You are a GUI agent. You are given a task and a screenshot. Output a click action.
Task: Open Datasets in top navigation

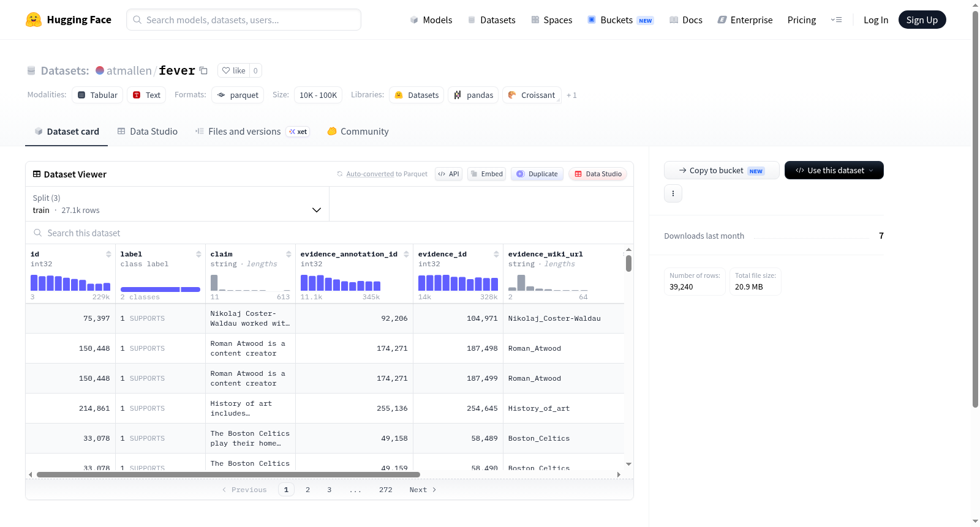click(491, 20)
